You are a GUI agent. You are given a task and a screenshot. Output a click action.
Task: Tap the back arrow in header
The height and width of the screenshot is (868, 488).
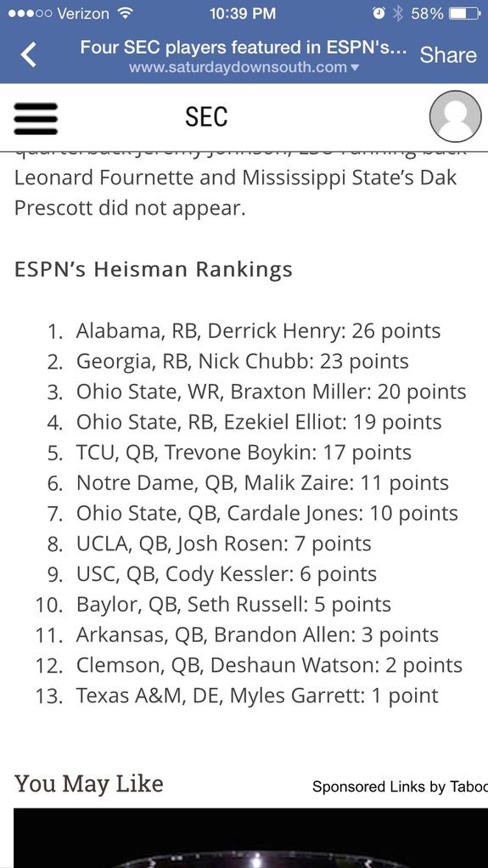[x=28, y=55]
